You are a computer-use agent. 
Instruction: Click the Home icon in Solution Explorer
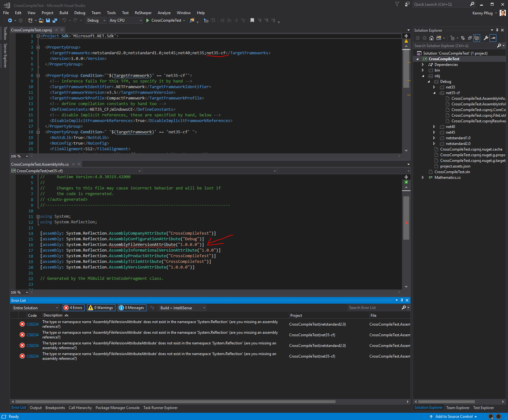pos(431,38)
